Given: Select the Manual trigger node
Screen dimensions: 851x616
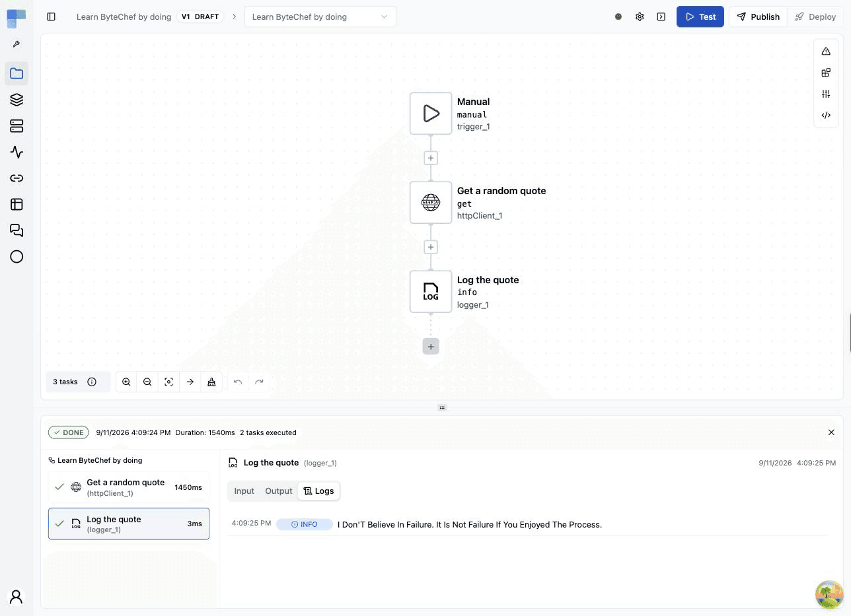Looking at the screenshot, I should coord(431,114).
